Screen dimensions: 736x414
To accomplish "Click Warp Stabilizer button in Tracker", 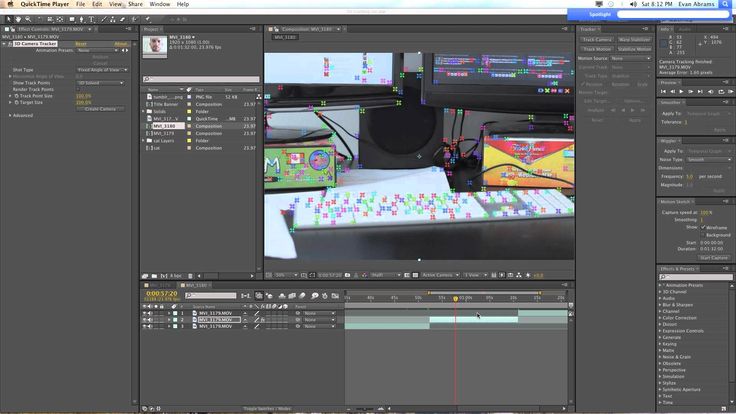I will [x=634, y=40].
